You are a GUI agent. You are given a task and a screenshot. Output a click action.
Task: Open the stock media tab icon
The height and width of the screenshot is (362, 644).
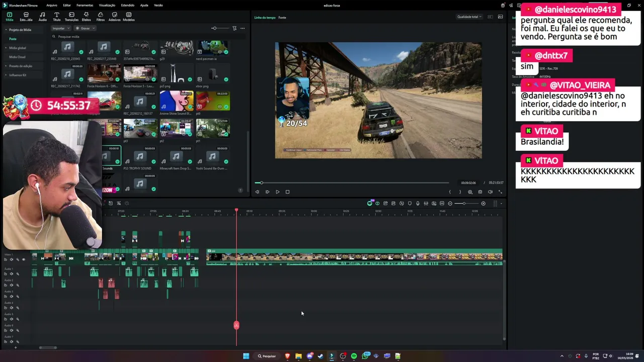point(26,17)
